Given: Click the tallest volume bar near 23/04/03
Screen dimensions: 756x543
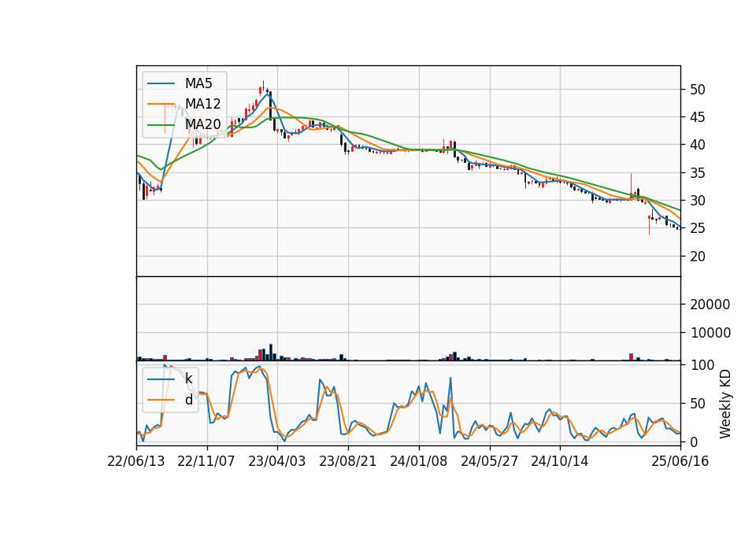Looking at the screenshot, I should (x=270, y=353).
